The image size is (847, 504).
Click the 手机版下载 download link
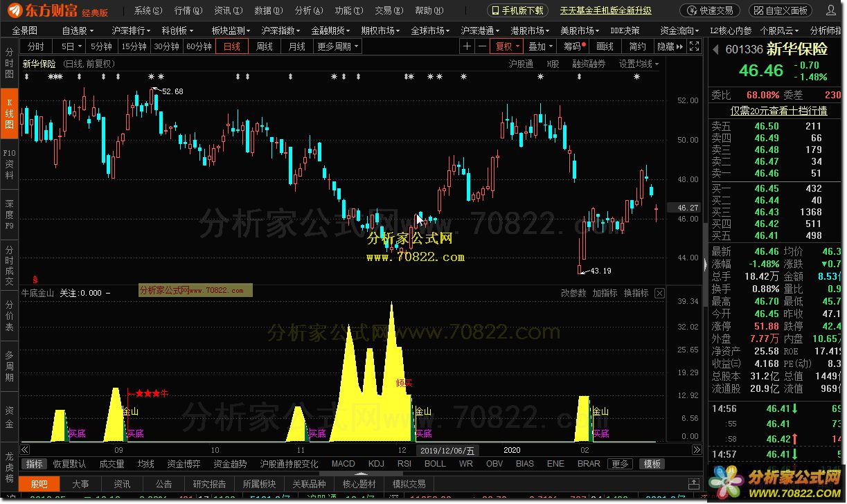point(517,10)
